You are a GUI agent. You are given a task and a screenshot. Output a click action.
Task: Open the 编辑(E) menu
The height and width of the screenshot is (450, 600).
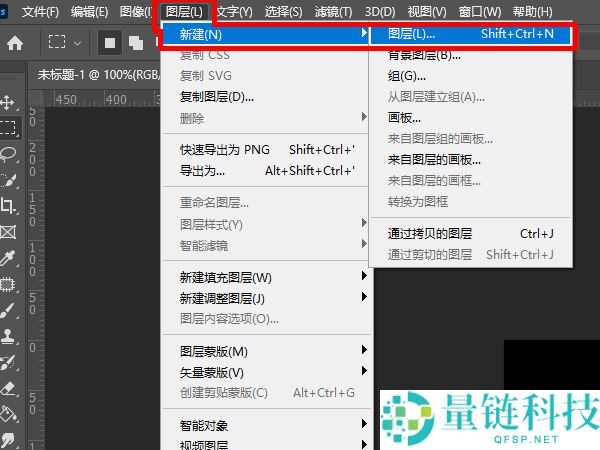(x=89, y=12)
